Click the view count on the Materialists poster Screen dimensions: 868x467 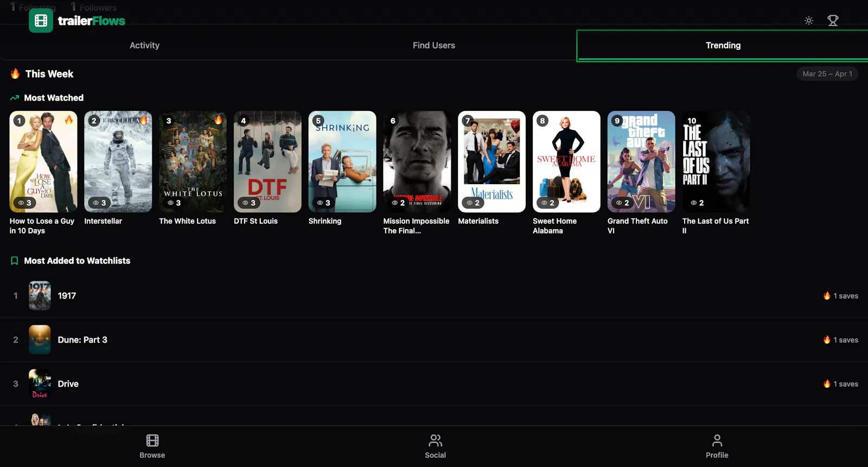pyautogui.click(x=474, y=203)
